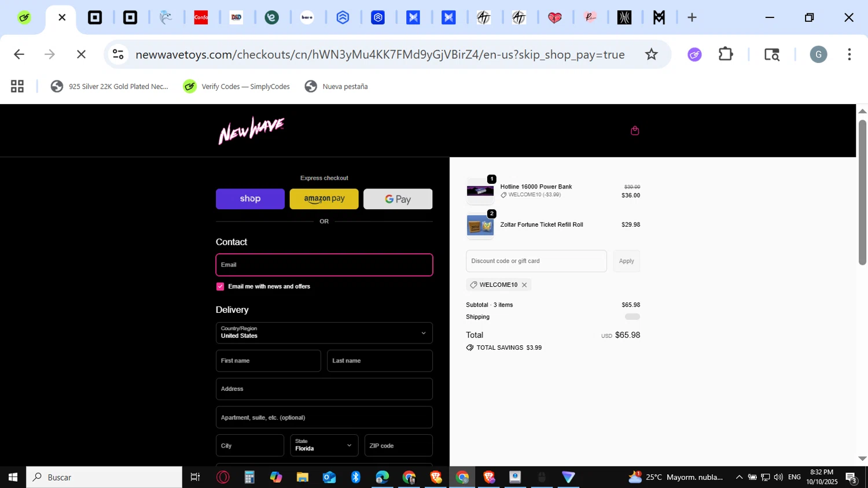The image size is (868, 488).
Task: Focus the Address field
Action: click(x=324, y=389)
